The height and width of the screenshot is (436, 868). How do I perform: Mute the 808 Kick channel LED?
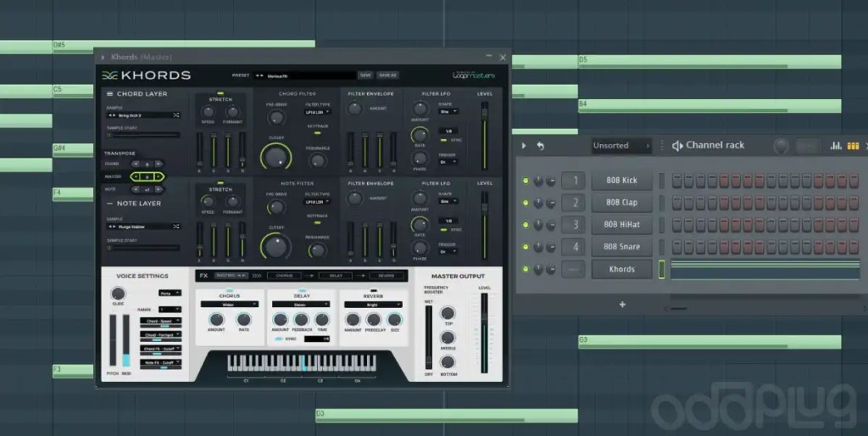click(526, 181)
